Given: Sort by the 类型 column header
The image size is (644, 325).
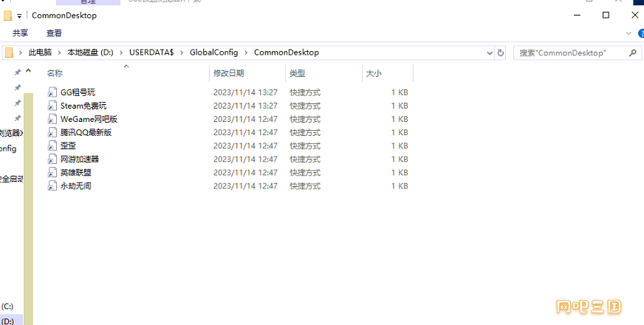Looking at the screenshot, I should [x=323, y=73].
